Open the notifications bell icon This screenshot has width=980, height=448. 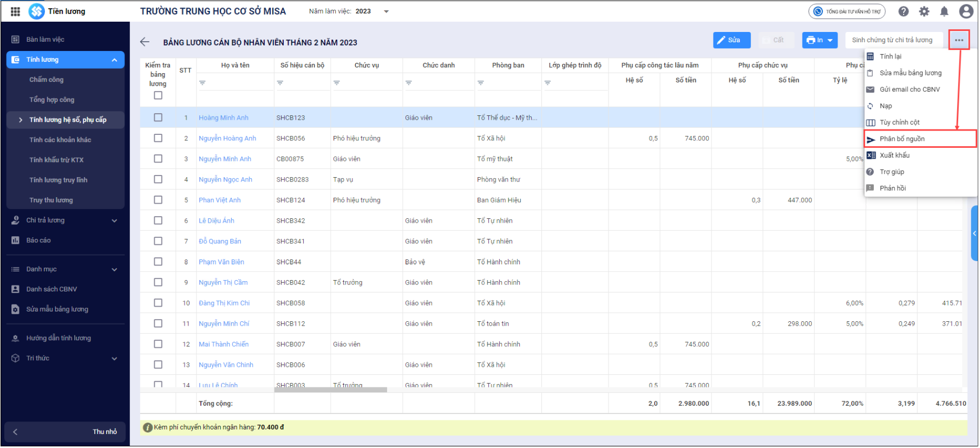point(944,11)
